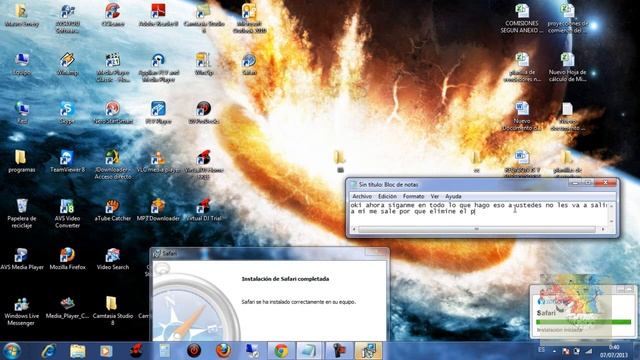Select the Video Search desktop icon
The width and height of the screenshot is (640, 360).
coord(113,258)
